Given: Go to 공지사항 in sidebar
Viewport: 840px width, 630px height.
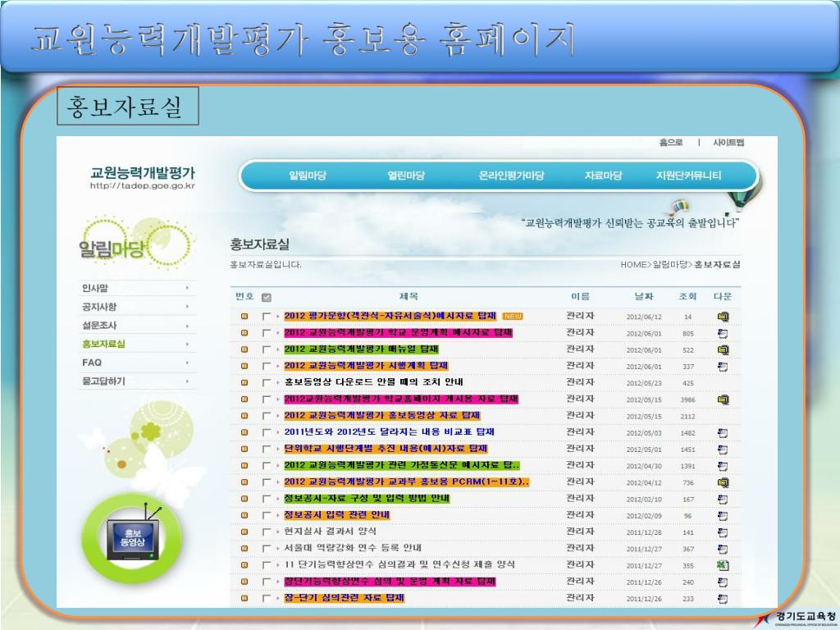Looking at the screenshot, I should pyautogui.click(x=99, y=307).
